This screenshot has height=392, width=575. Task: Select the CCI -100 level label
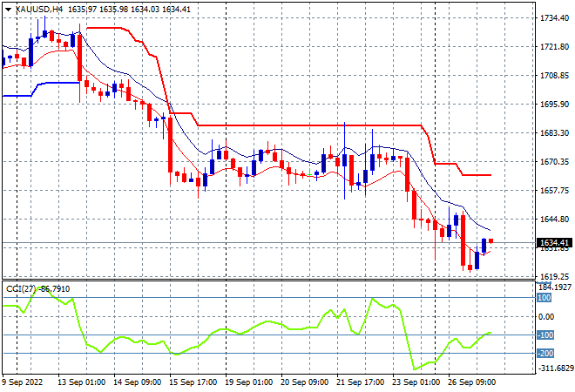coord(545,335)
